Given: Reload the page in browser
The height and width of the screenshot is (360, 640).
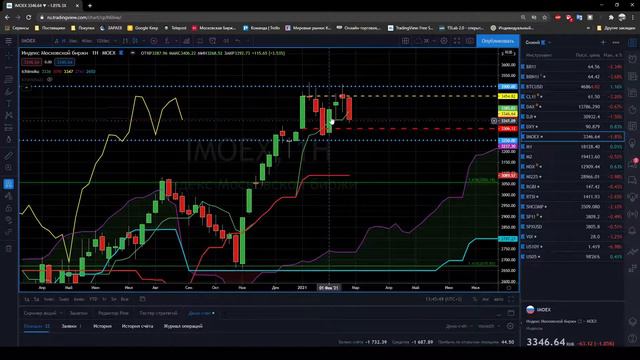Looking at the screenshot, I should [28, 18].
